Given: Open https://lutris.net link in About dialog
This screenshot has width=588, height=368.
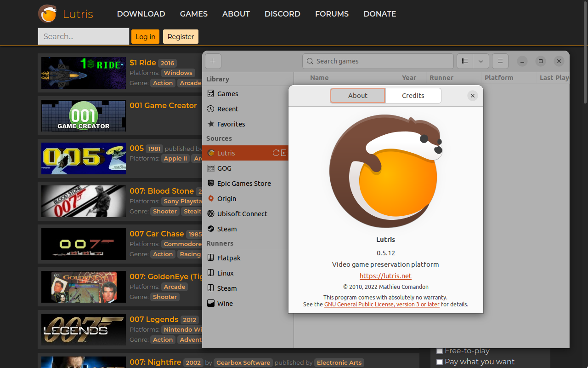Looking at the screenshot, I should tap(385, 276).
